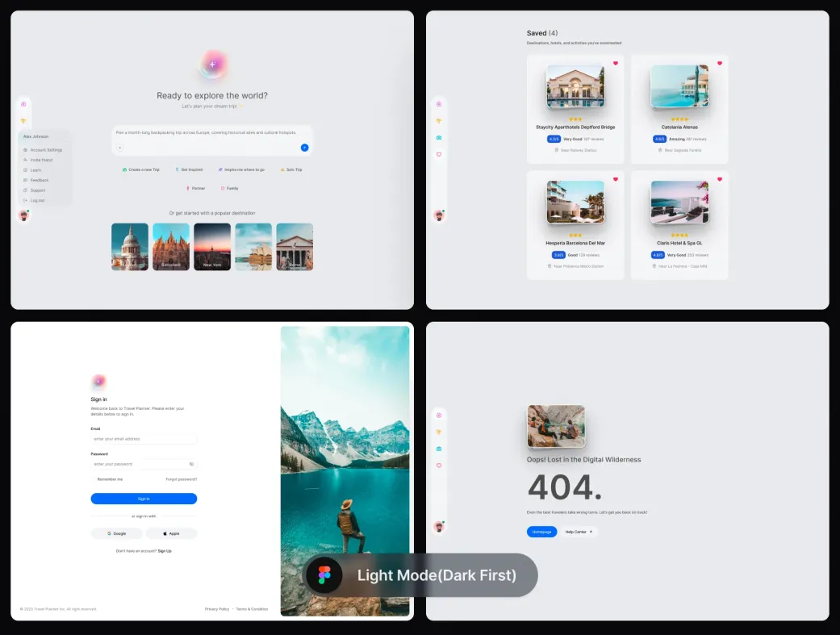The height and width of the screenshot is (635, 840).
Task: Toggle the heart on the Catalonia Atenas card
Action: (x=720, y=63)
